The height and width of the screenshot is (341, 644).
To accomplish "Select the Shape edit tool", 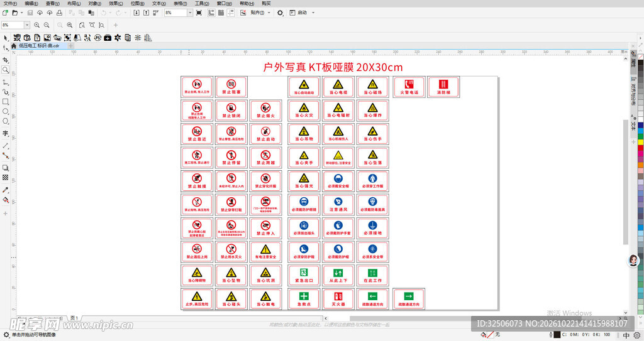I will coord(5,48).
